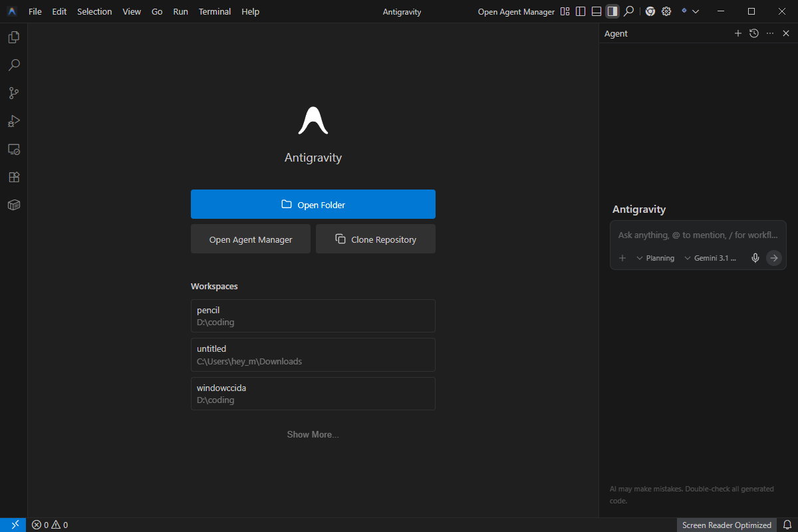Screen dimensions: 798x532
Task: Click the Antigravity logo in the title bar
Action: tap(12, 11)
